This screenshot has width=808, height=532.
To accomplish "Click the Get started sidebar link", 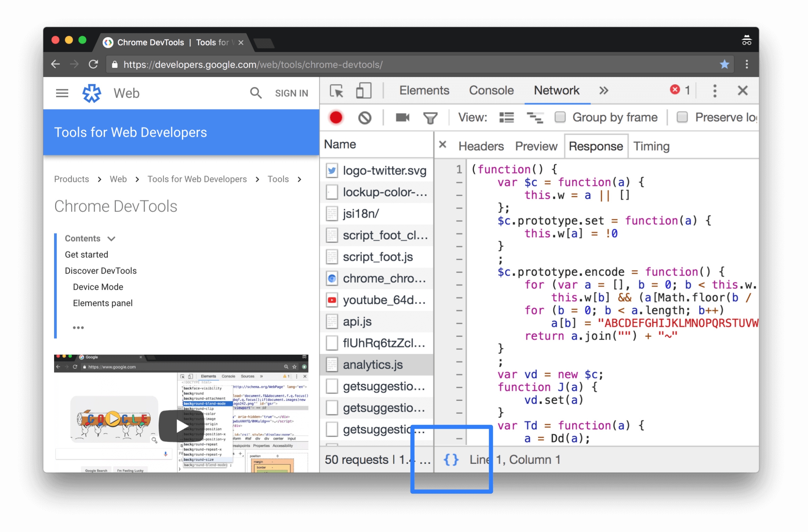I will pyautogui.click(x=87, y=255).
